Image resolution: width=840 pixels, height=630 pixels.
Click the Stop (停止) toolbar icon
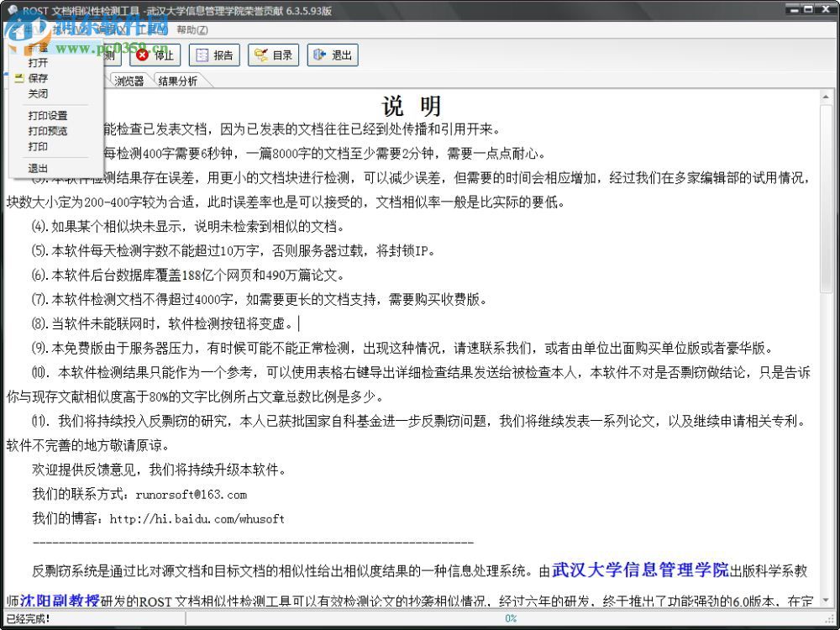tap(155, 55)
